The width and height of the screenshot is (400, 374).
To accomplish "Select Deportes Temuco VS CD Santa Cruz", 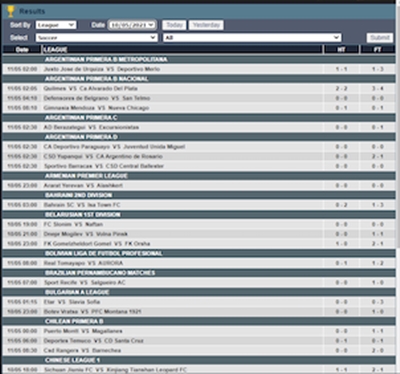I will coord(199,341).
